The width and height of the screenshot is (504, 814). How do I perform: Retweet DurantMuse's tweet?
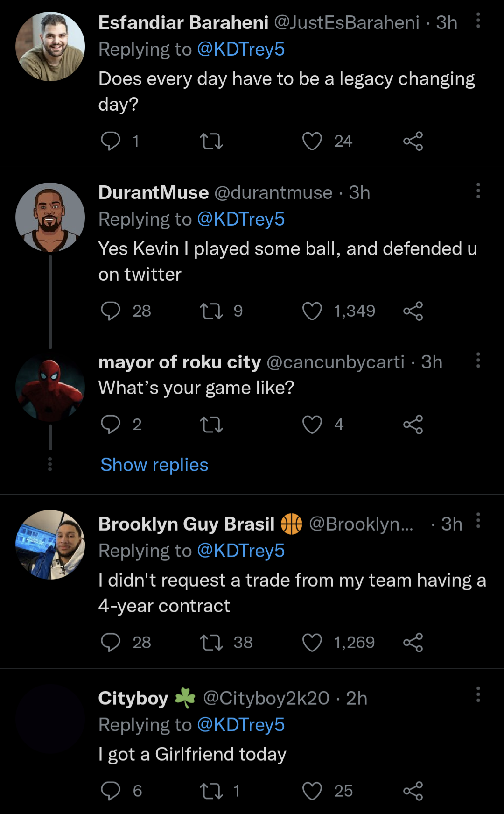(x=211, y=311)
